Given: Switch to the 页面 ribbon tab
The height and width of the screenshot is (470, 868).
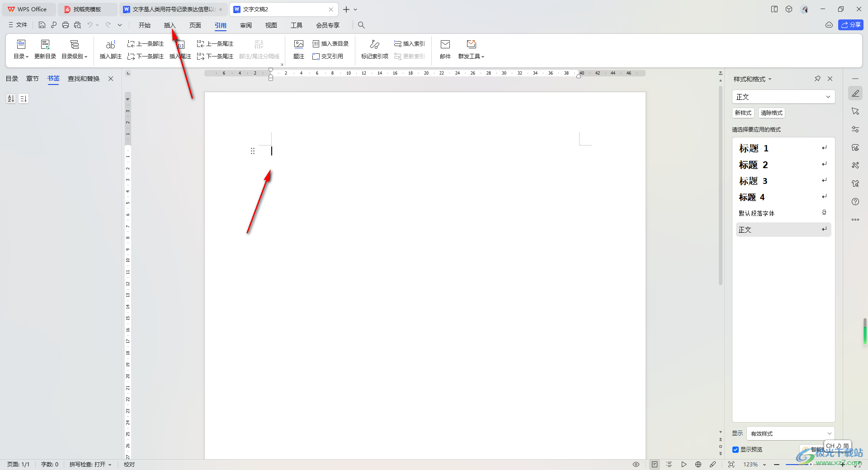Looking at the screenshot, I should (x=195, y=25).
